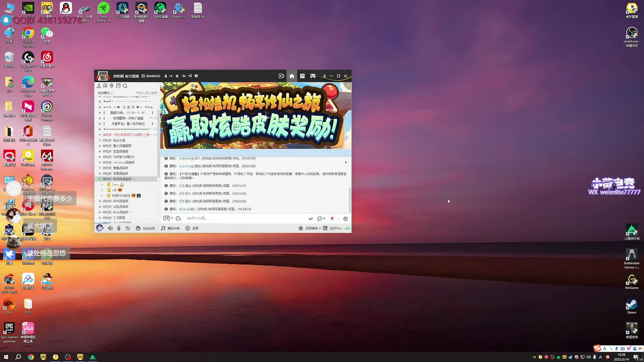Open taskbar search magnifier

pyautogui.click(x=18, y=357)
